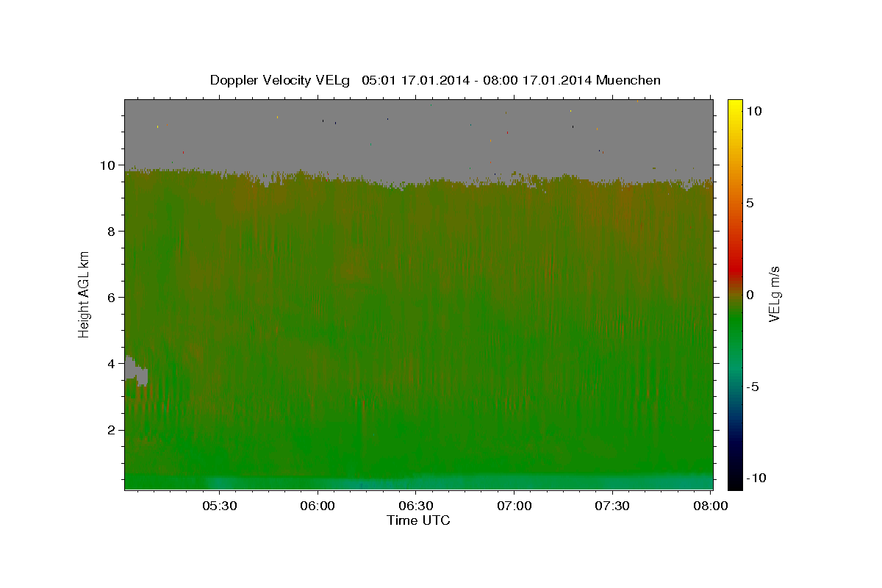Viewport: 882px width, 588px height.
Task: Click the 'Height AGL km' axis label
Action: [x=84, y=293]
